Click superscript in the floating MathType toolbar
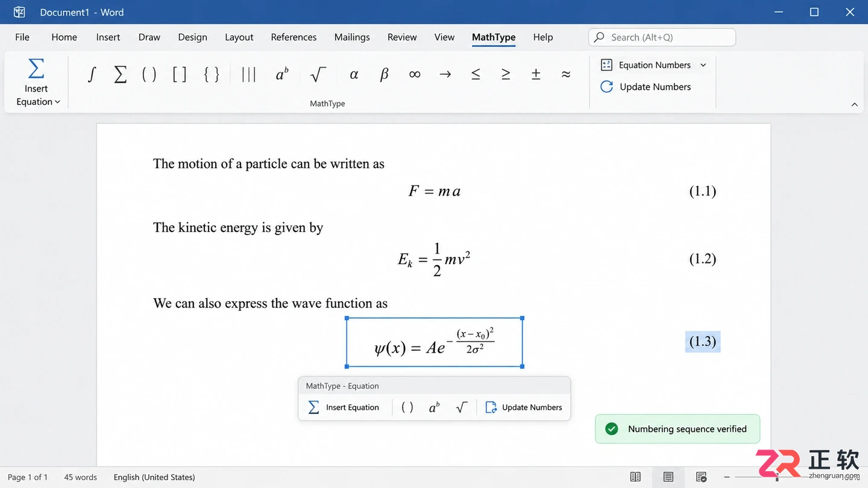The width and height of the screenshot is (868, 488). pyautogui.click(x=434, y=407)
